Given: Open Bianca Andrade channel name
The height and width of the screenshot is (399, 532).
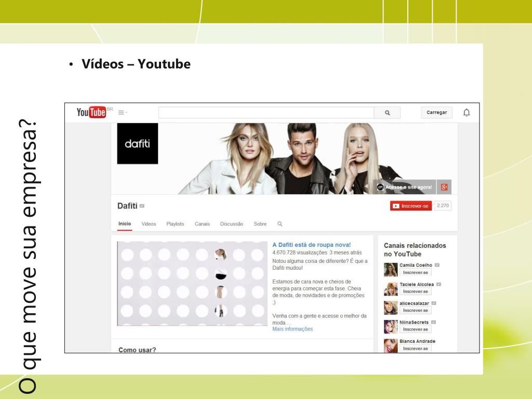Looking at the screenshot, I should tap(417, 341).
